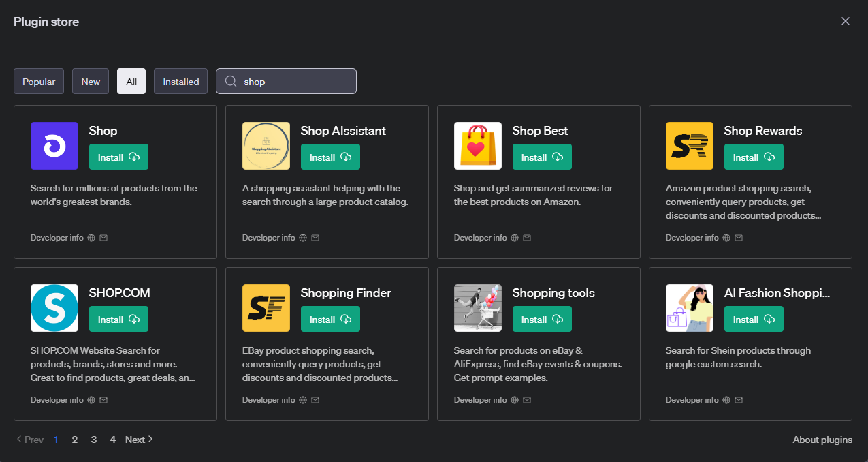Viewport: 868px width, 462px height.
Task: Open developer website globe for Shop Best
Action: (x=515, y=238)
